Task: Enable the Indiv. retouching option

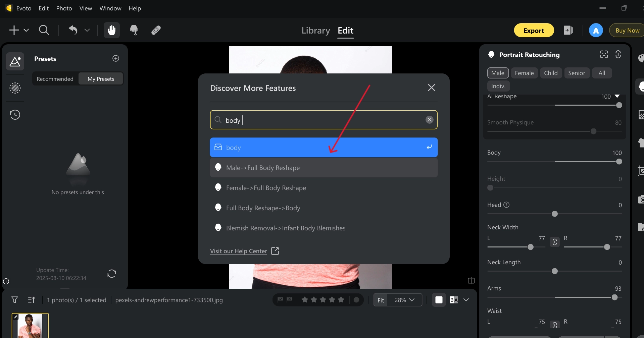Action: pos(498,86)
